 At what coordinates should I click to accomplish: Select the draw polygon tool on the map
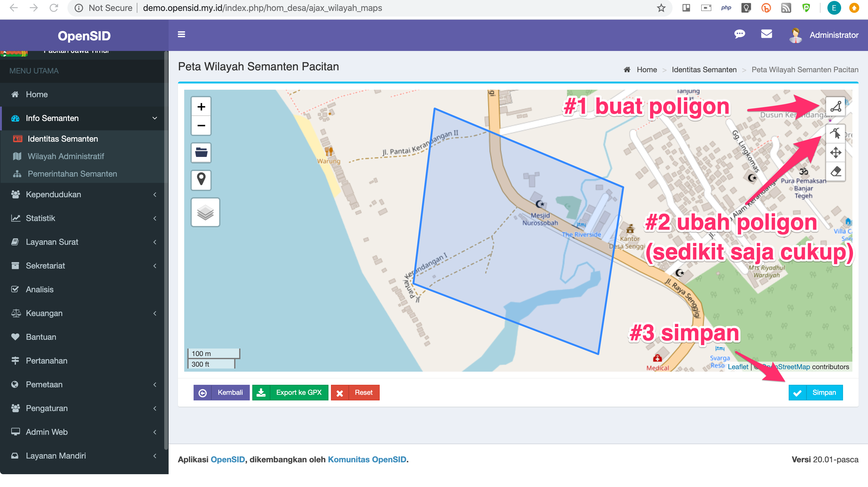point(835,107)
